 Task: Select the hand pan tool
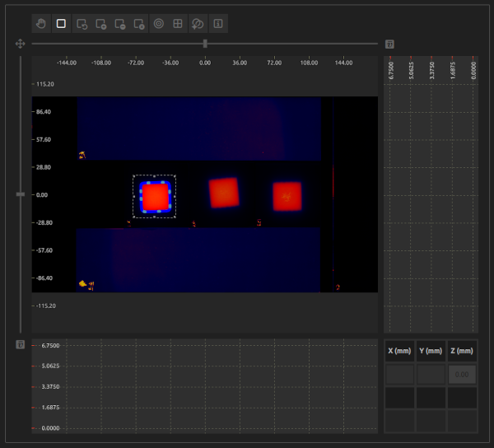tap(41, 24)
